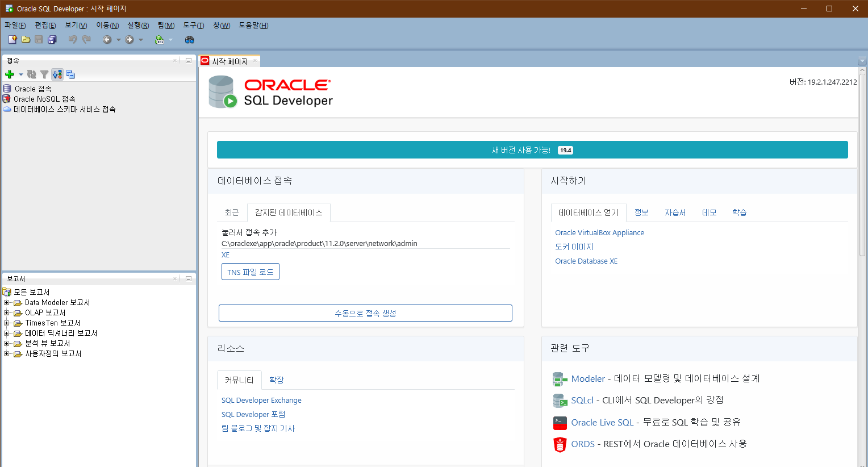Select Oracle NoSQL 접속 tree item
Screen dimensions: 868x467
(x=44, y=99)
